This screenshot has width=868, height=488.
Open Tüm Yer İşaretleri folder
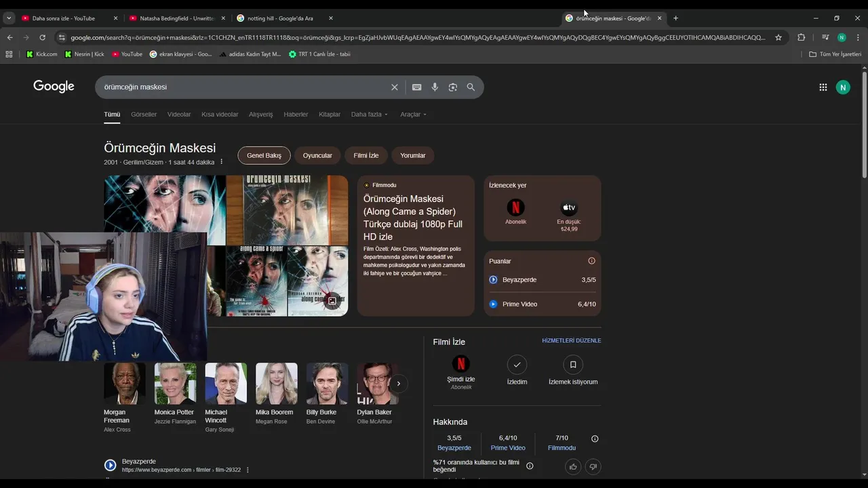(x=835, y=54)
